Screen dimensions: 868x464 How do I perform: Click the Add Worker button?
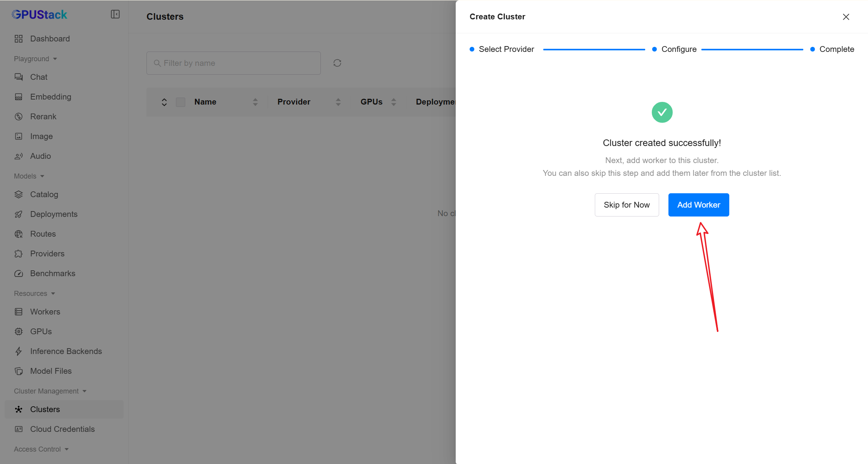(698, 205)
